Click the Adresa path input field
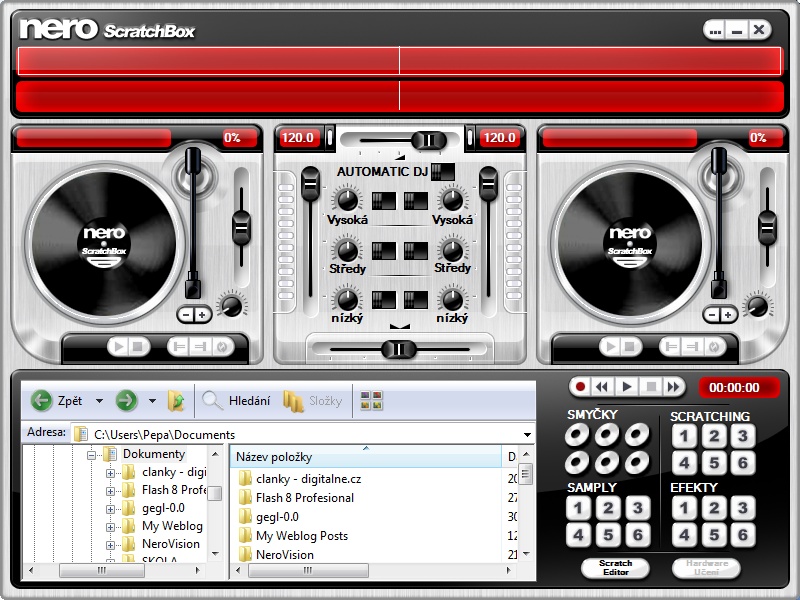Viewport: 800px width, 600px height. tap(303, 435)
